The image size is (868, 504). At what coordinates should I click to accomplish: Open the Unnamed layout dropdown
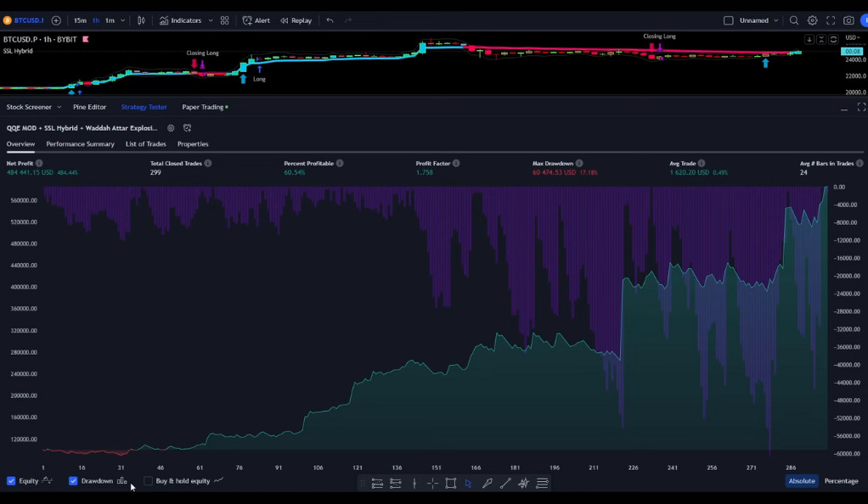tap(759, 20)
